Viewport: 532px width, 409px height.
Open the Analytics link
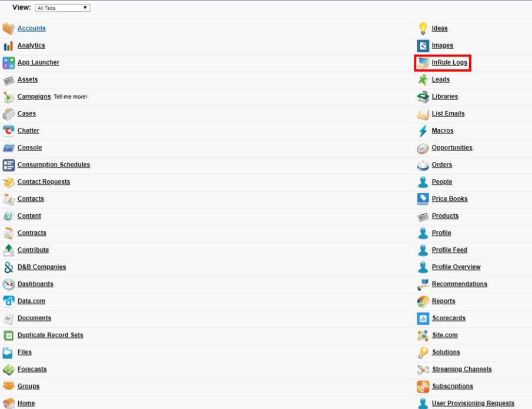point(31,45)
